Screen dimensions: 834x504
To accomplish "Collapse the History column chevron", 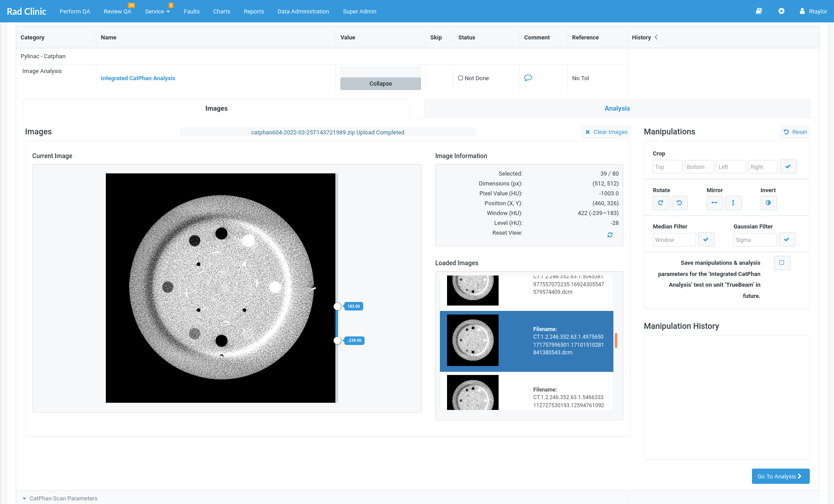I will coord(656,38).
